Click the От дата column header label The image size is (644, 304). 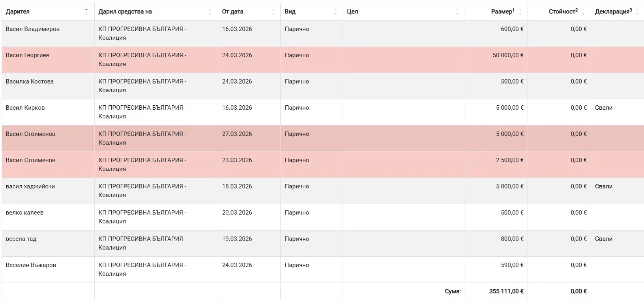[232, 12]
